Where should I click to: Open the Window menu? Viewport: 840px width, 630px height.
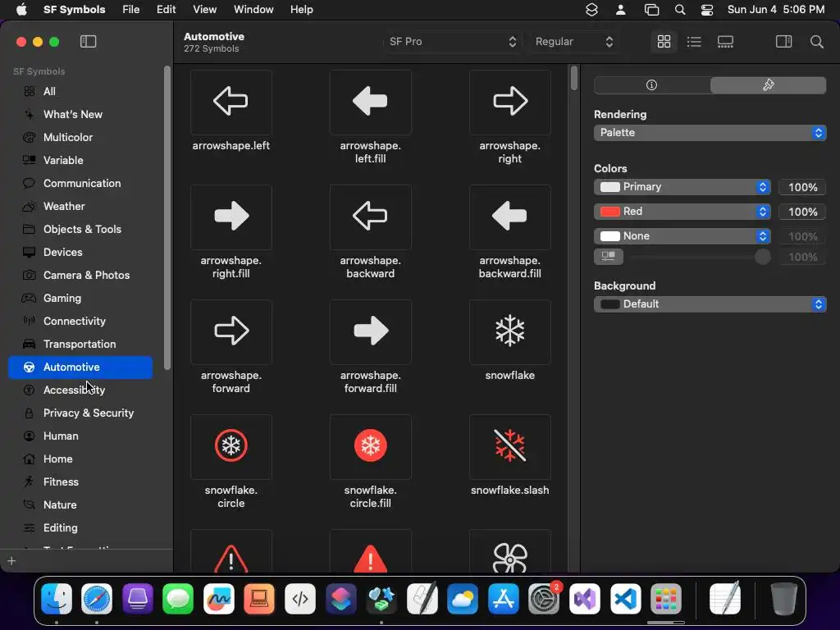click(x=253, y=10)
